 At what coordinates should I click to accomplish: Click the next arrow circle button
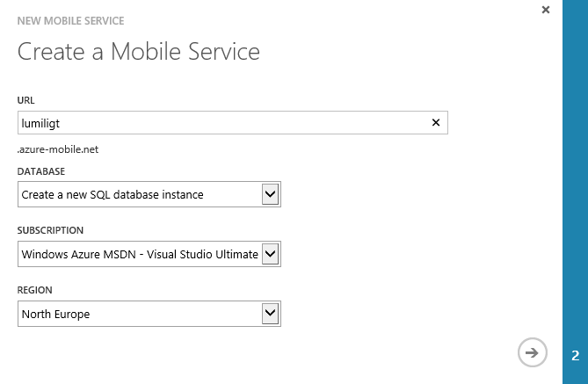click(531, 352)
